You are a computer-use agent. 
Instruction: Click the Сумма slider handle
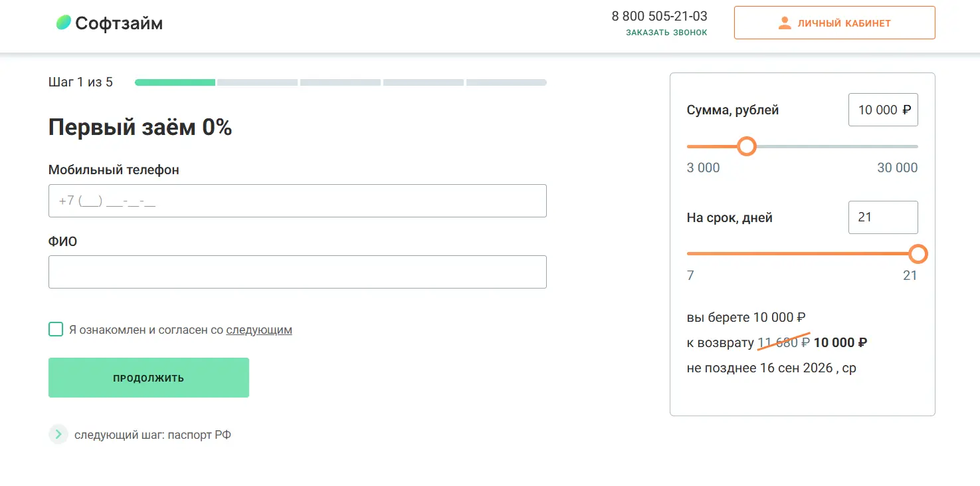(x=747, y=146)
